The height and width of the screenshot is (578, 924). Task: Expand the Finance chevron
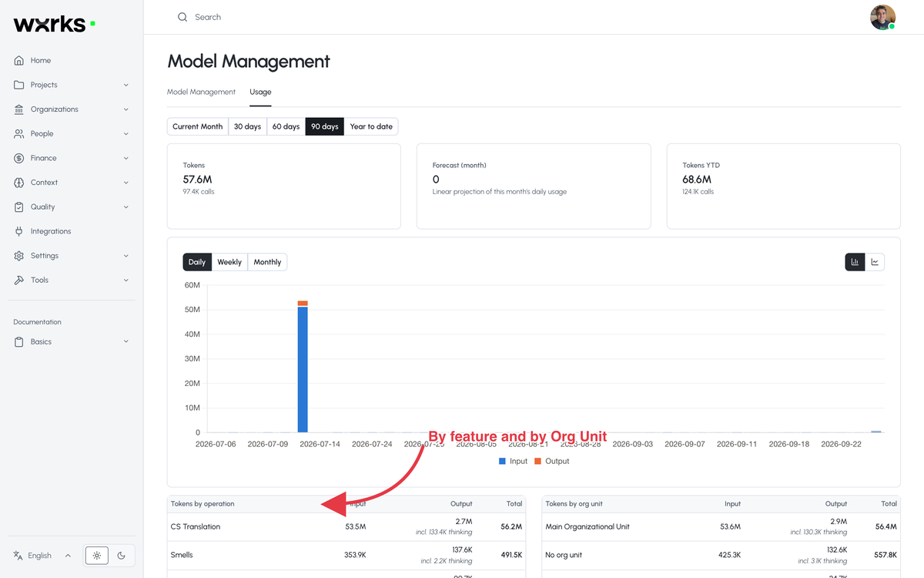(126, 158)
